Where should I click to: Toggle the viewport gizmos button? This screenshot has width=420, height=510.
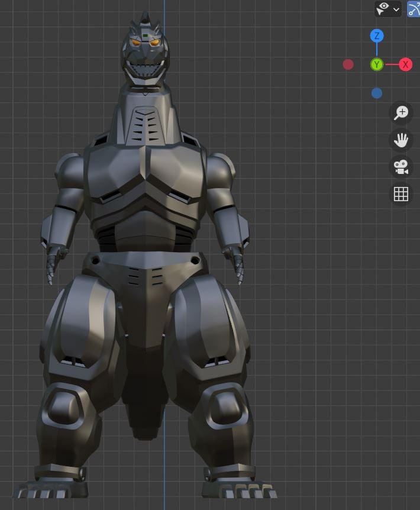pyautogui.click(x=413, y=9)
